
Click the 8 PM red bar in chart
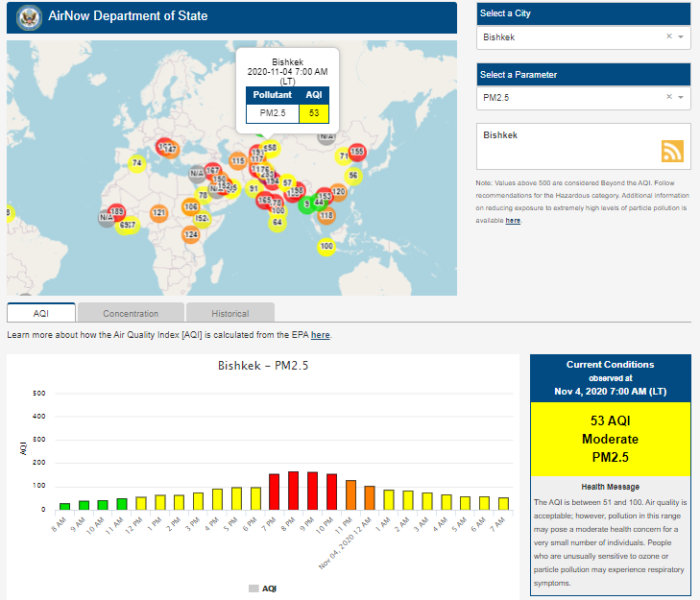(294, 490)
